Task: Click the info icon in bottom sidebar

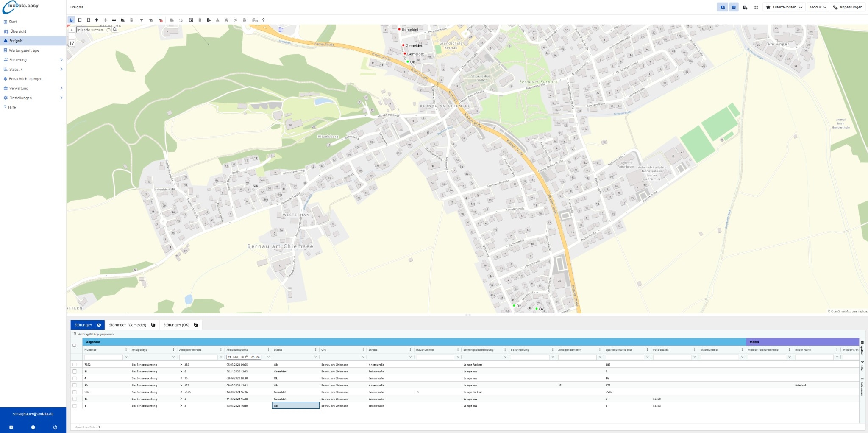Action: [x=33, y=427]
